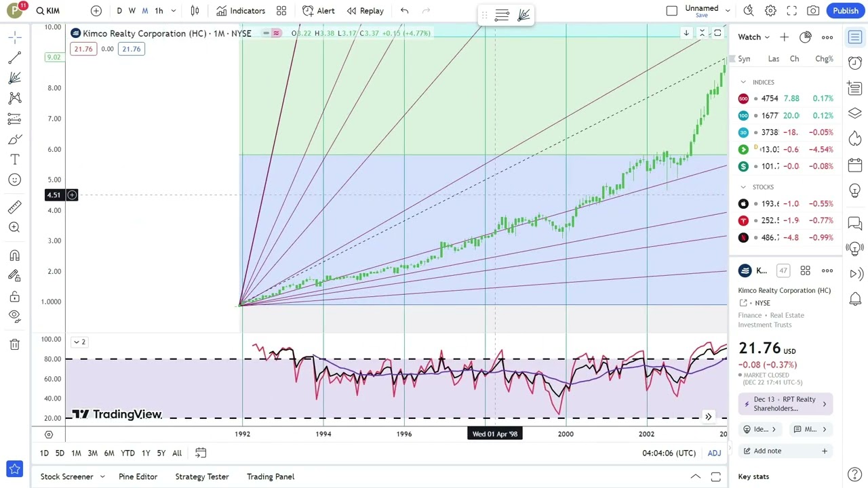868x488 pixels.
Task: Click Add note plus button
Action: point(825,451)
